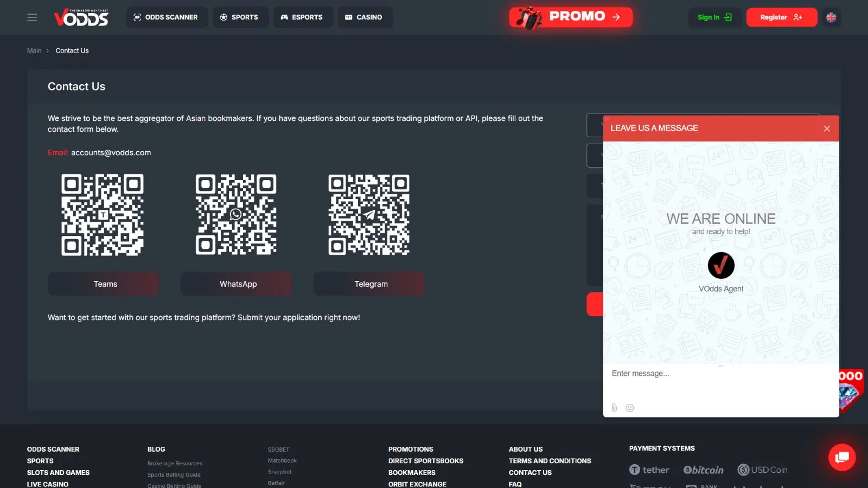Click the Teams QR code image
This screenshot has width=868, height=488.
coord(103,215)
